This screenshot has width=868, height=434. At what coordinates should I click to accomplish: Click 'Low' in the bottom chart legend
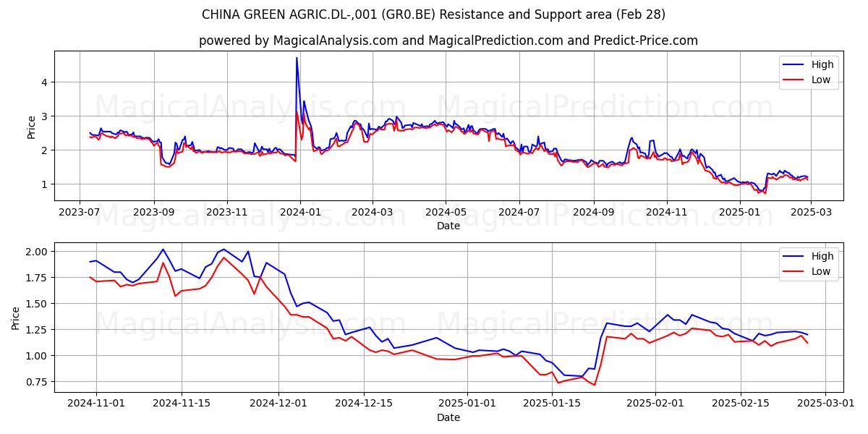click(821, 271)
